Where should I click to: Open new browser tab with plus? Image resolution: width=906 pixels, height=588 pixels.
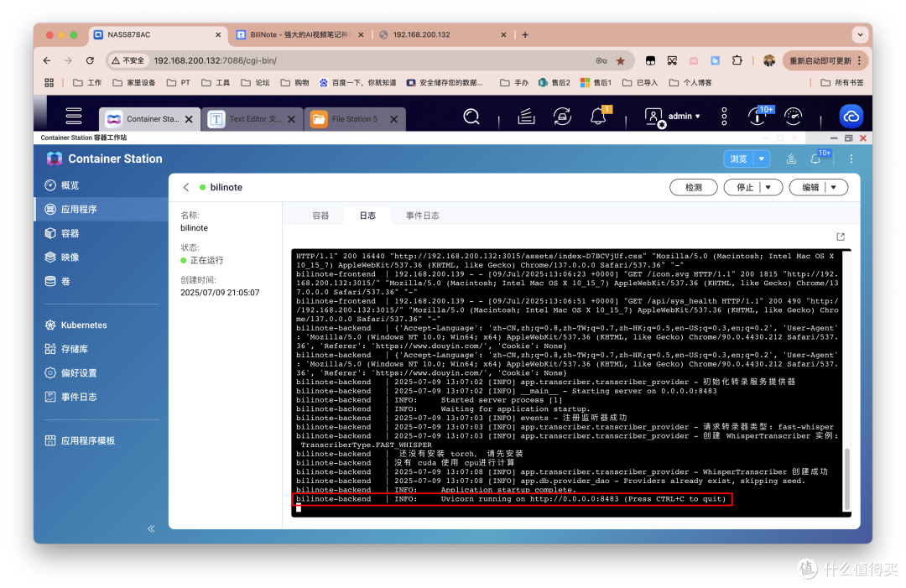click(x=525, y=34)
